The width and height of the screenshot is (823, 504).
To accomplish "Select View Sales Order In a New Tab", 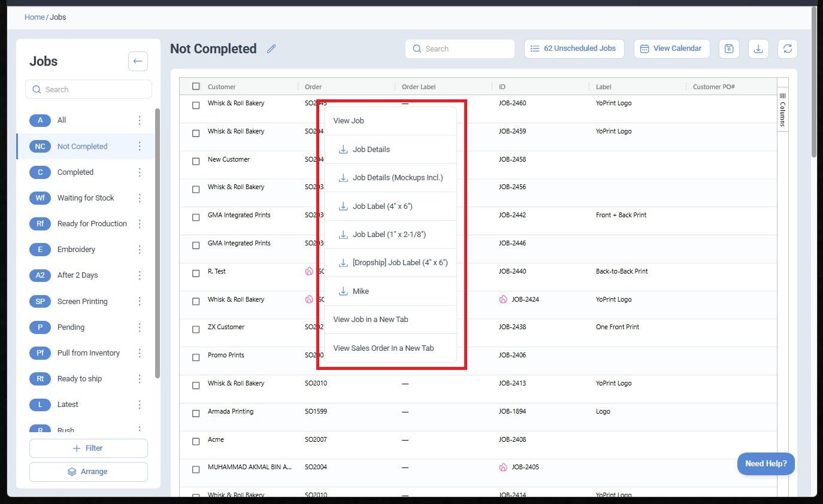I will coord(383,348).
